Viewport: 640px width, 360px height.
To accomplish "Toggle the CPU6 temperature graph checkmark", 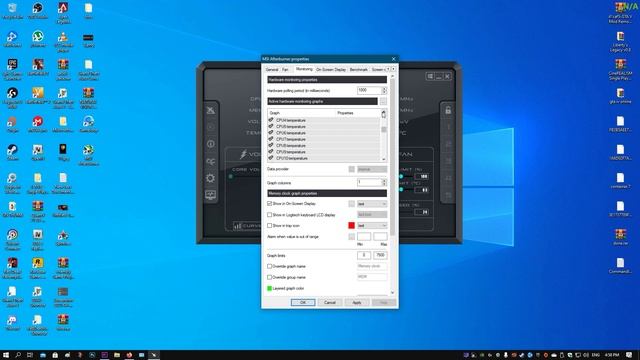I will pos(271,133).
